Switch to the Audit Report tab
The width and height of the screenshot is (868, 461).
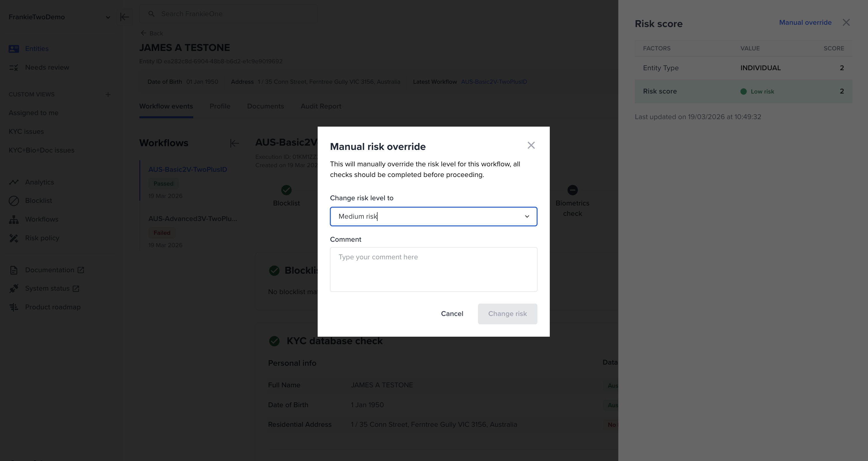pyautogui.click(x=321, y=106)
